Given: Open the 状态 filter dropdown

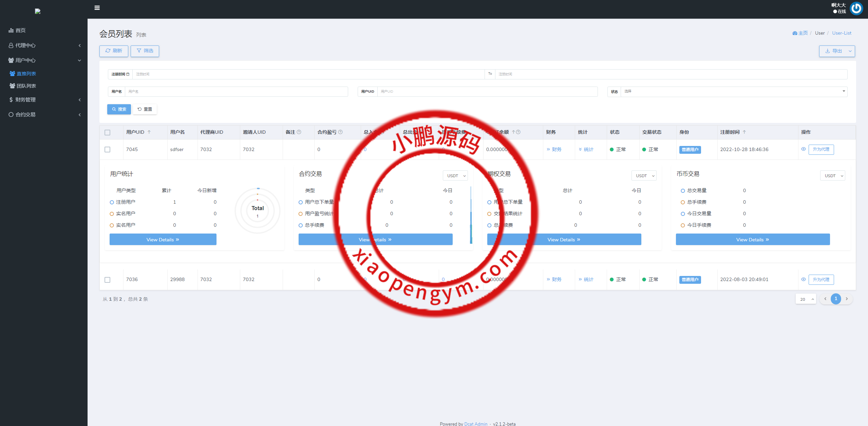Looking at the screenshot, I should (x=734, y=91).
